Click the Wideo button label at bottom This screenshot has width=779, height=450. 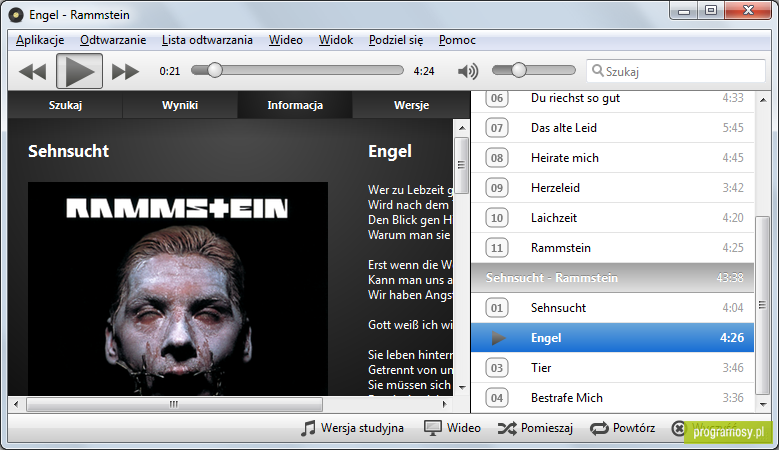point(464,428)
